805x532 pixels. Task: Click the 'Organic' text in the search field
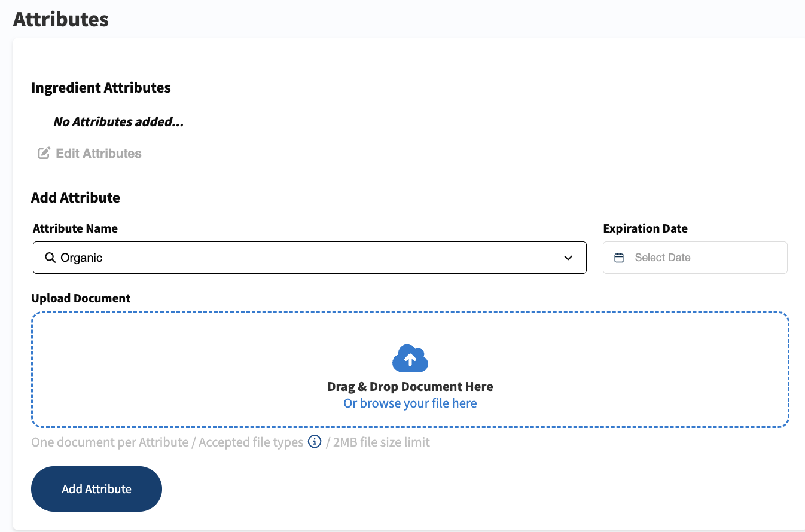[81, 258]
